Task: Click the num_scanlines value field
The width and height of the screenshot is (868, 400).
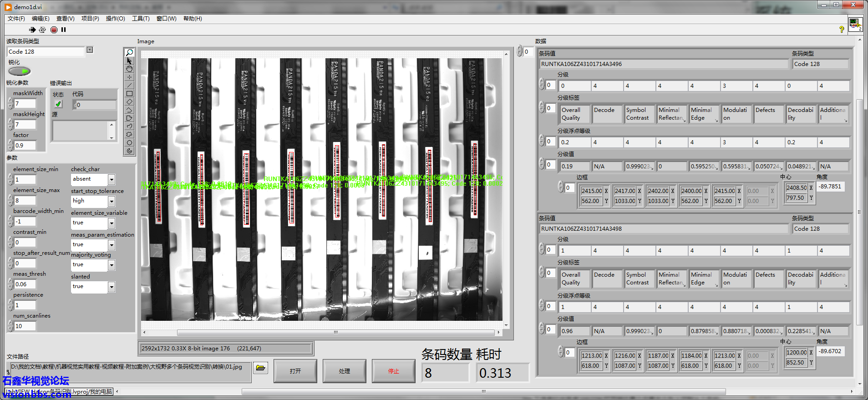Action: click(25, 326)
